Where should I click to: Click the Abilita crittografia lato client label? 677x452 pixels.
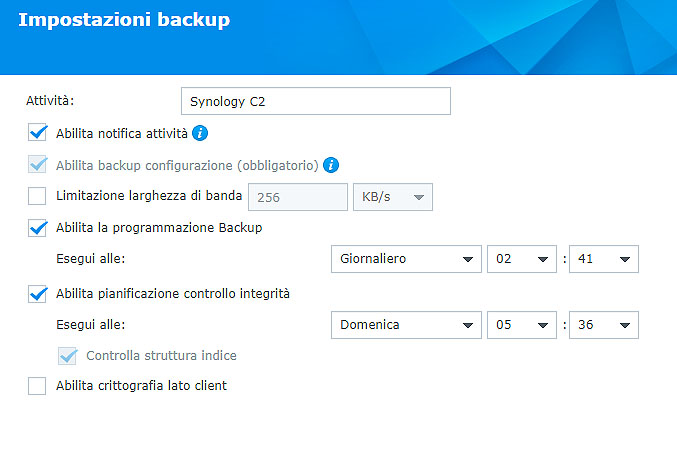coord(141,386)
